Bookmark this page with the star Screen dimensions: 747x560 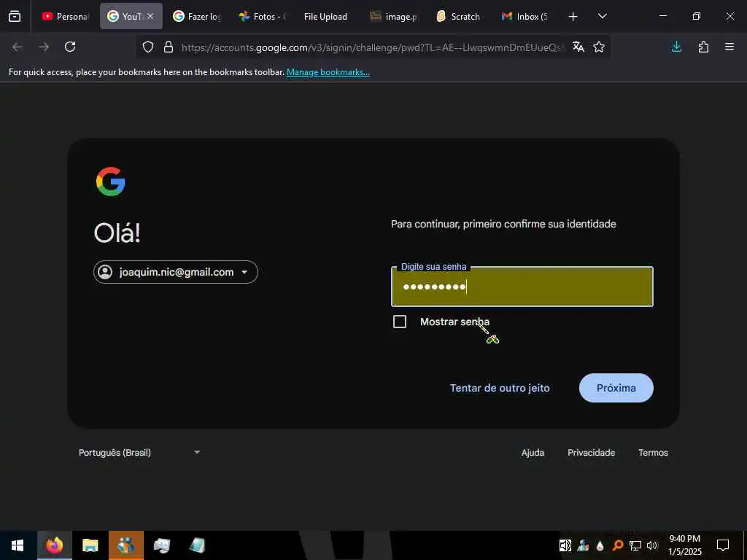[x=599, y=47]
